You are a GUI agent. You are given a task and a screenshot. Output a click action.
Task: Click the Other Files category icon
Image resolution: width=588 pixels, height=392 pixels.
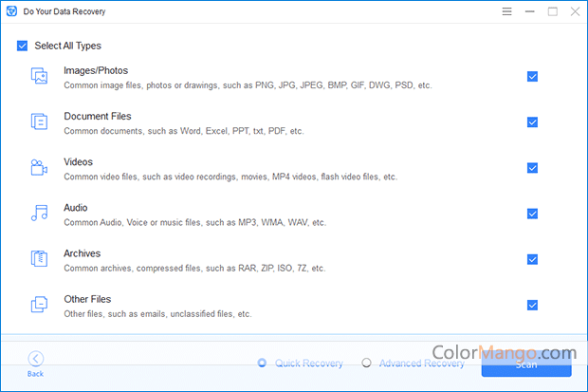[39, 305]
